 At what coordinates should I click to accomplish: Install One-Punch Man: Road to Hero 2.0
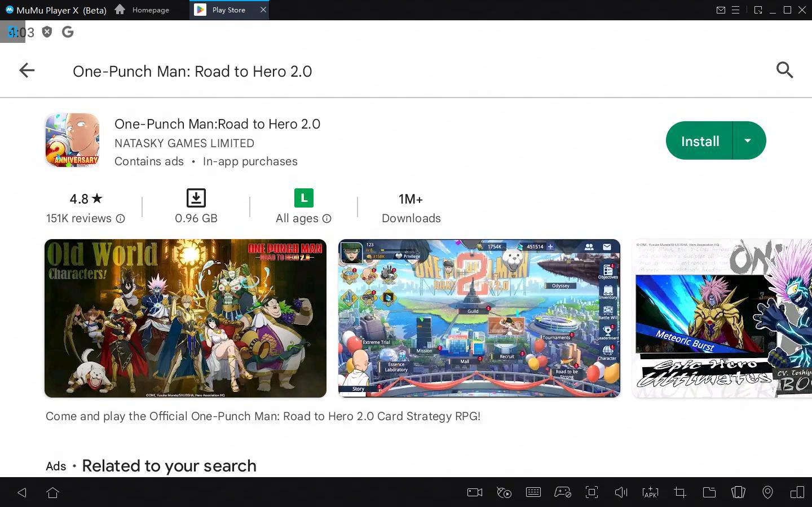699,141
